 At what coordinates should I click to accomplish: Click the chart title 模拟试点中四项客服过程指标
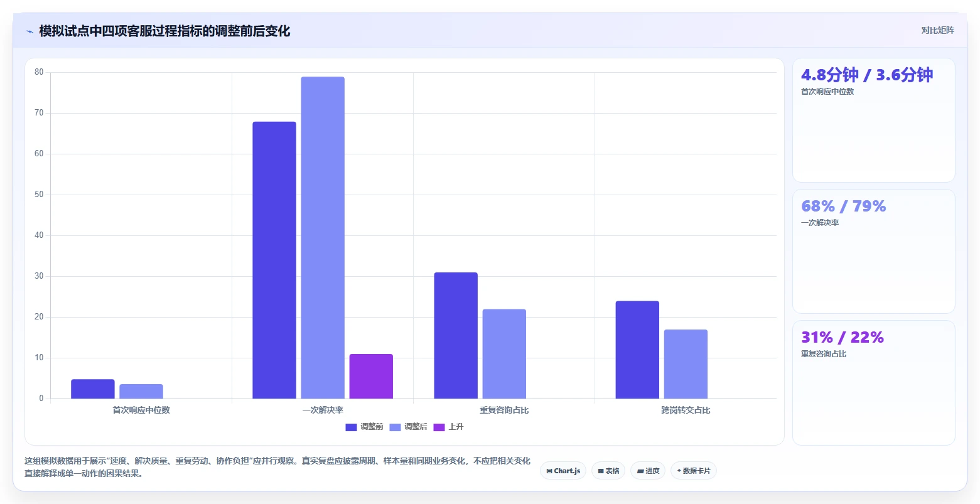164,31
